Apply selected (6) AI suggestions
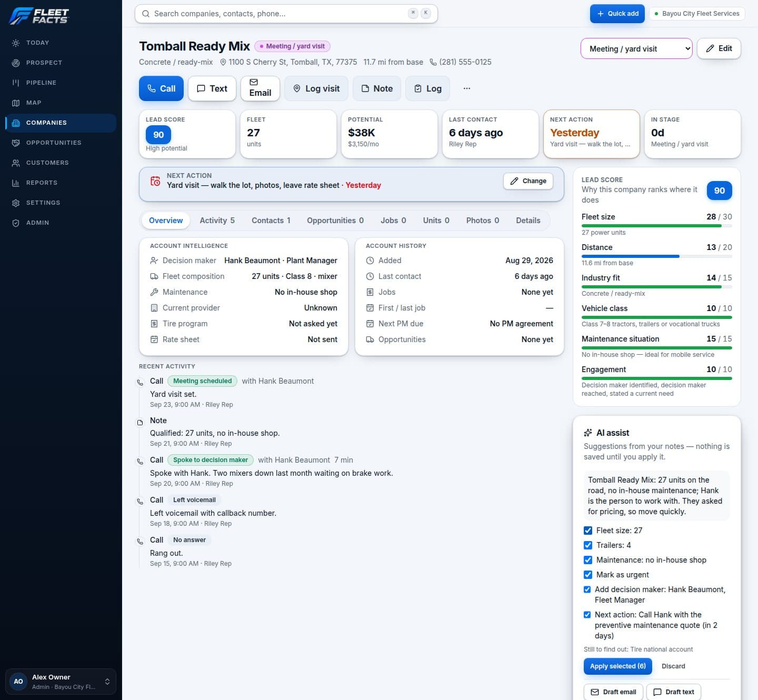This screenshot has height=700, width=758. (618, 666)
